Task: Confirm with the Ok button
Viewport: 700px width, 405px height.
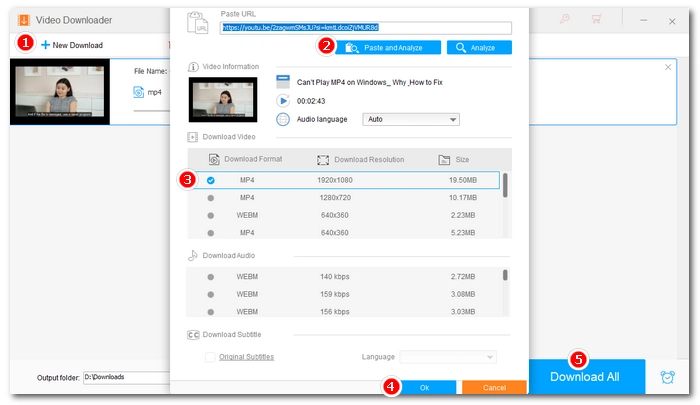Action: pyautogui.click(x=424, y=387)
